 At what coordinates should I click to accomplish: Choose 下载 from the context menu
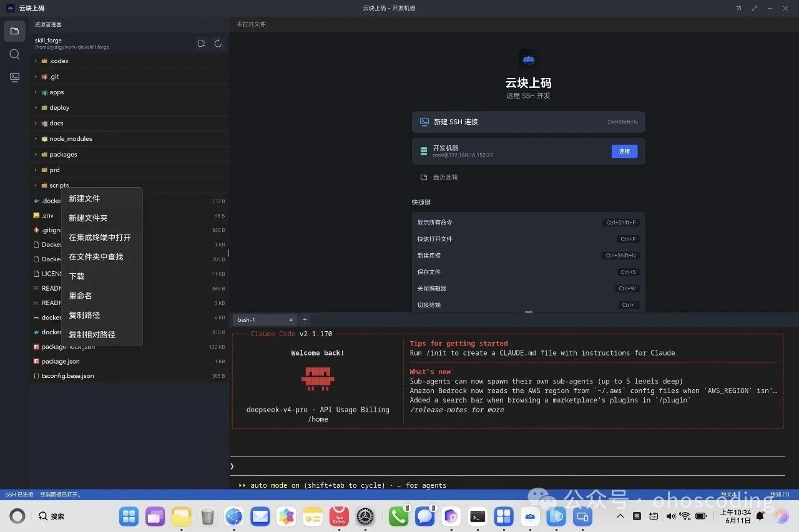102,276
